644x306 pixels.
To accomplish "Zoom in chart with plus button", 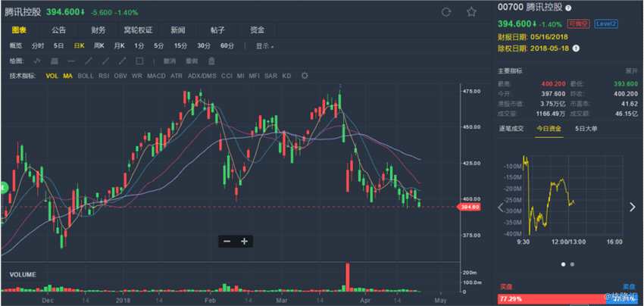I will (x=244, y=242).
